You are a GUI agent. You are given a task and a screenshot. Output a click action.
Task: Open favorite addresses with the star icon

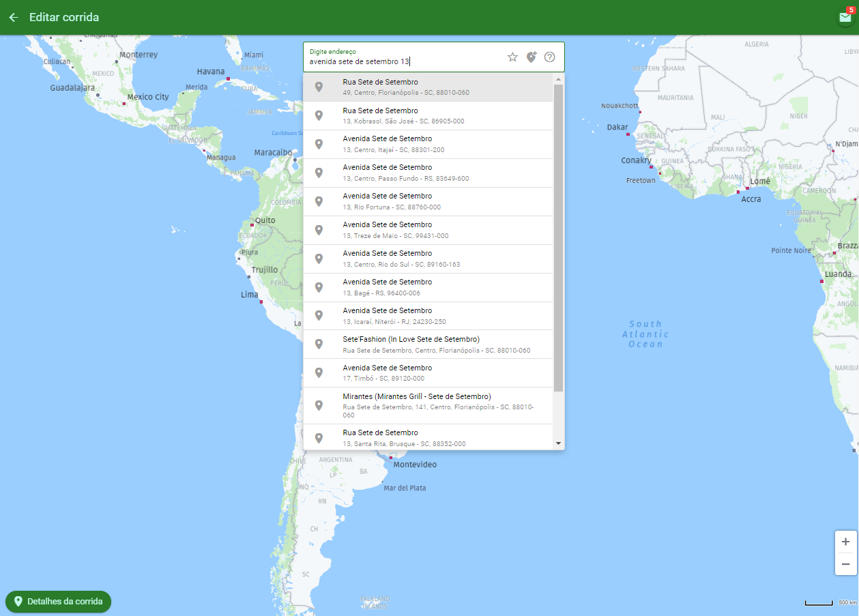(512, 57)
